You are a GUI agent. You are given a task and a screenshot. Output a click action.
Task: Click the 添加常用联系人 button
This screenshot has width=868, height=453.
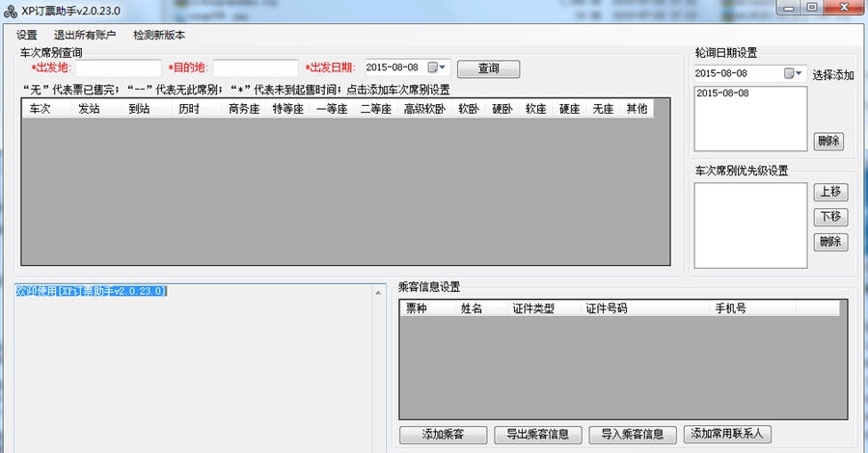[x=727, y=434]
